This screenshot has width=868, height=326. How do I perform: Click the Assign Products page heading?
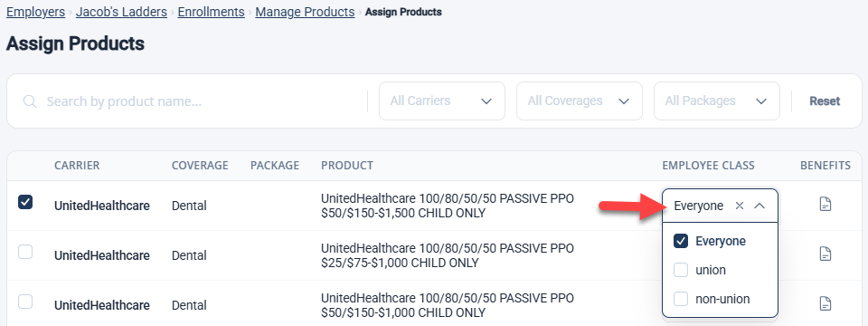pyautogui.click(x=75, y=43)
